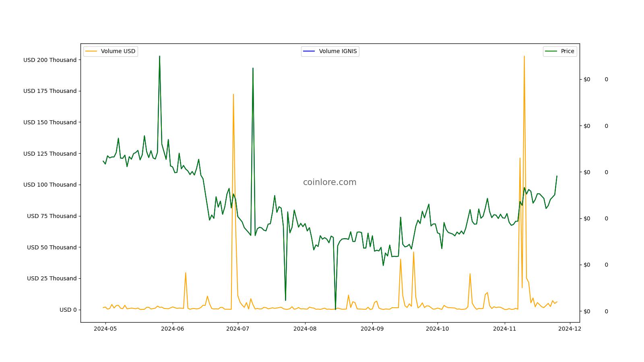Viewport: 644px width, 362px height.
Task: Click the November orange volume spike peak
Action: tap(524, 57)
